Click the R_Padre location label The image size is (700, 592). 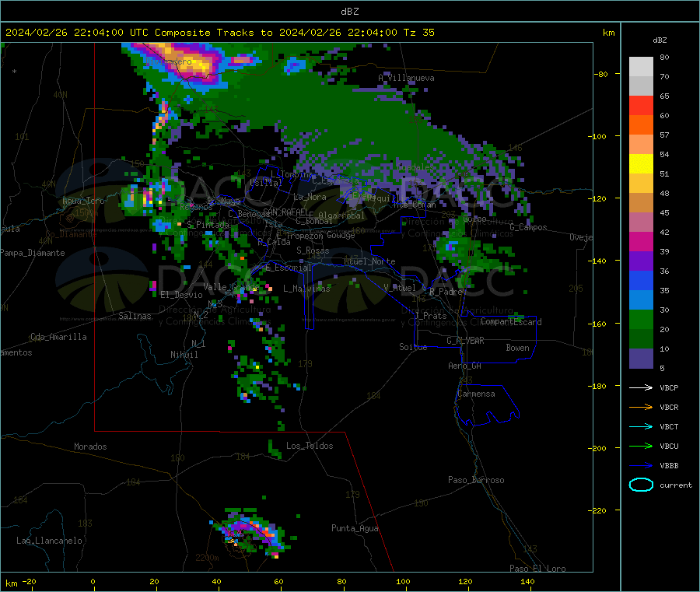446,292
